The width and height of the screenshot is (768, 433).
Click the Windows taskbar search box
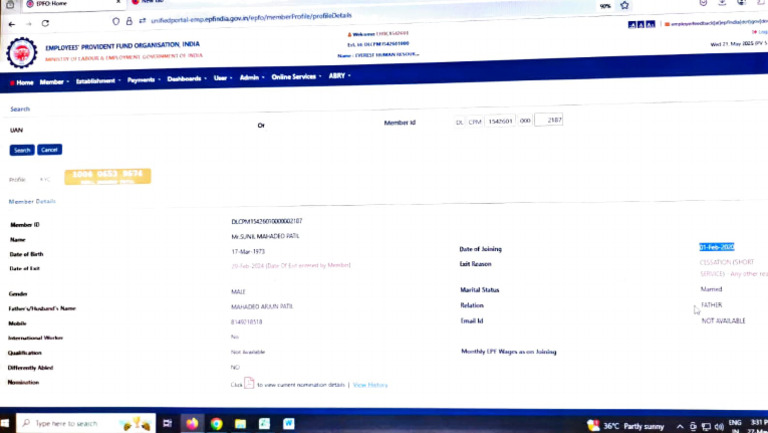click(x=86, y=423)
